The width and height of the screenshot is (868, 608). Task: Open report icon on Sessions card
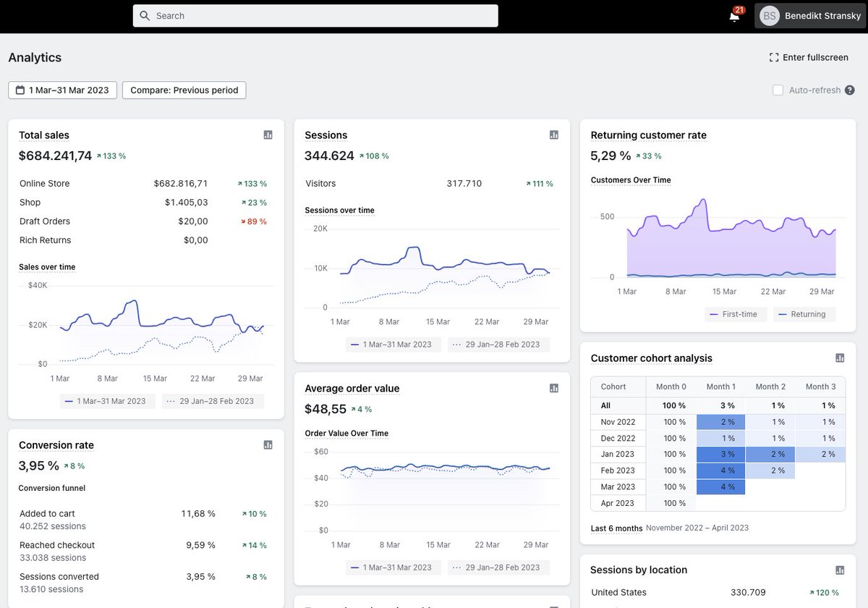click(x=554, y=135)
